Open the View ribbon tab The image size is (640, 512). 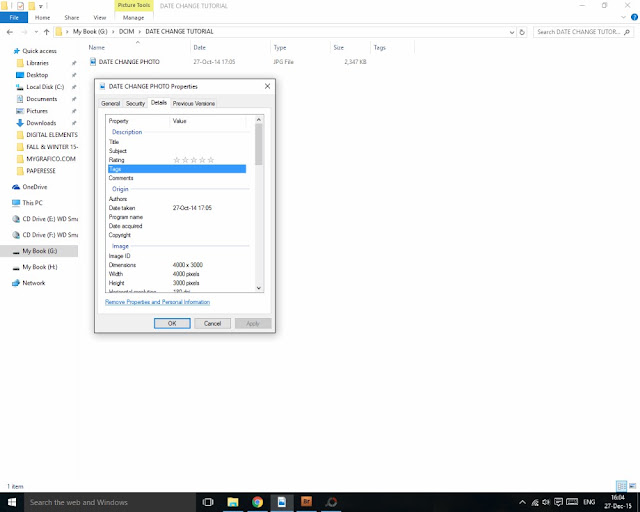tap(100, 18)
